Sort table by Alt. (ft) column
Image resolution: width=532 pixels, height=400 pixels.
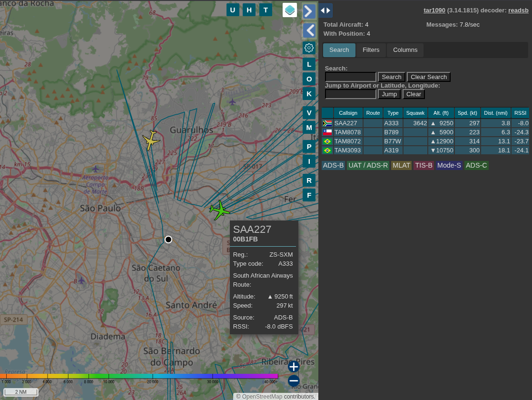click(x=441, y=113)
